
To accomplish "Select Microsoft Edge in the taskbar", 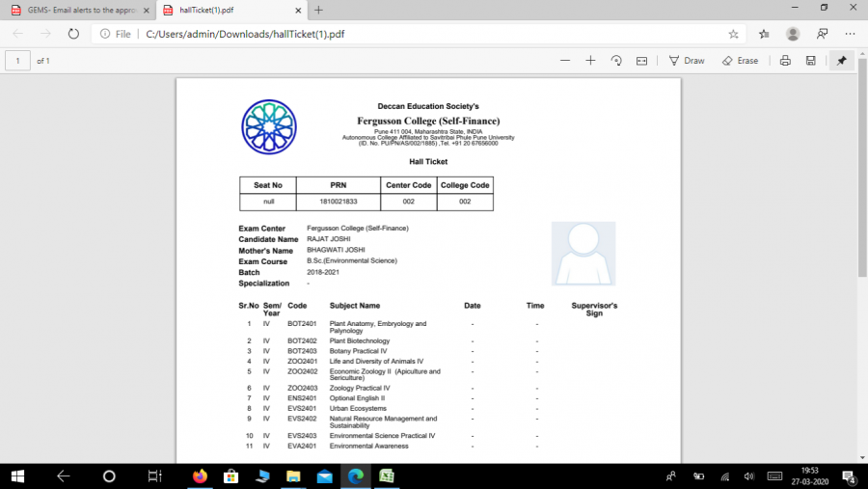I will click(355, 476).
